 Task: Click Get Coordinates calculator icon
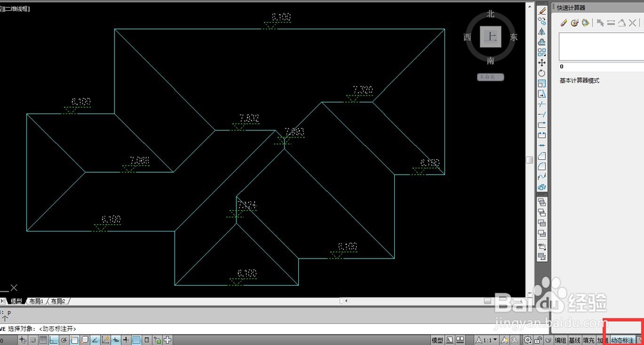click(x=600, y=23)
